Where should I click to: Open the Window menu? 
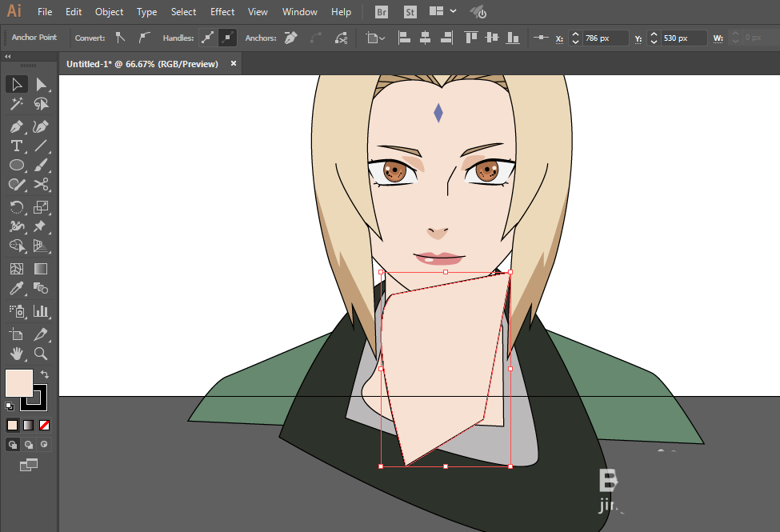click(x=299, y=12)
